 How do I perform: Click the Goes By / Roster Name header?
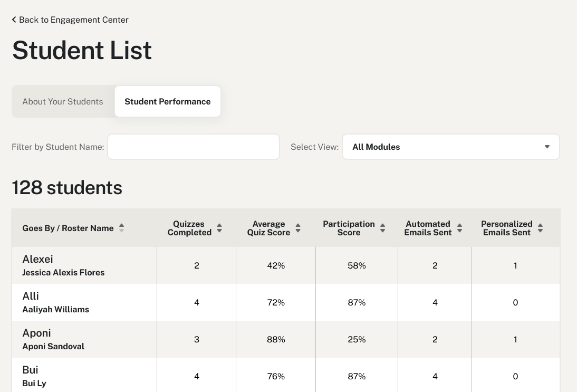pos(68,227)
